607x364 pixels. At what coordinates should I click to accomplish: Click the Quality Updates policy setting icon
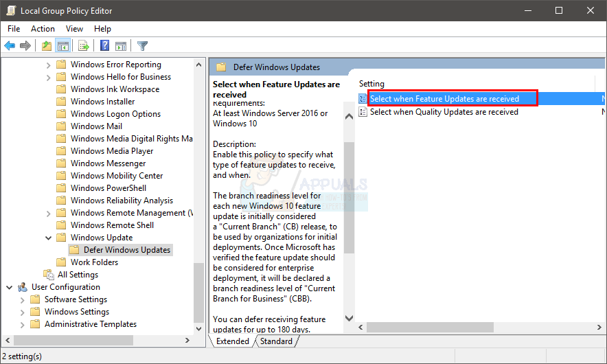(x=363, y=112)
